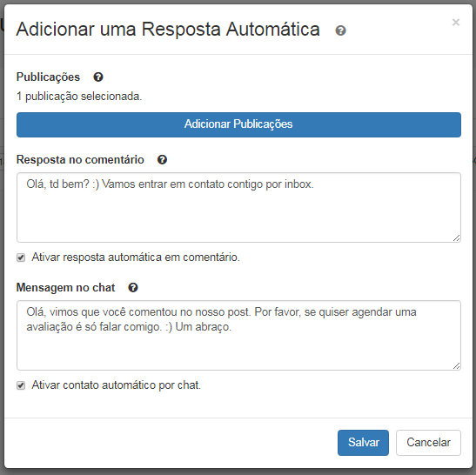Image resolution: width=476 pixels, height=475 pixels.
Task: Uncheck Ativar contato automático por chat checkbox
Action: click(21, 385)
